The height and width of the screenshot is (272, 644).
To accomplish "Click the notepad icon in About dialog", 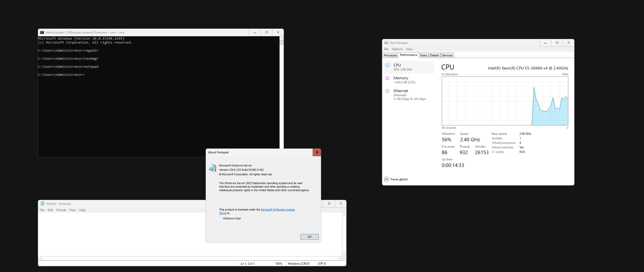I will (212, 168).
